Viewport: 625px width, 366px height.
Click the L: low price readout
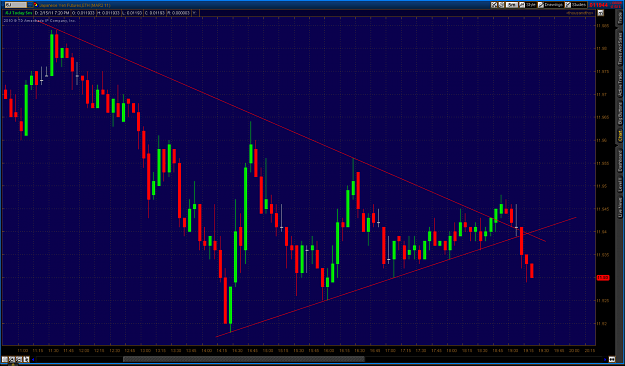coord(132,13)
